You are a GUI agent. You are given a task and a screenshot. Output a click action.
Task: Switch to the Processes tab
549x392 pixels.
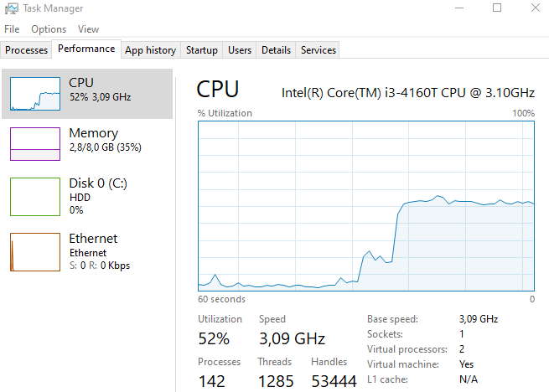tap(27, 50)
